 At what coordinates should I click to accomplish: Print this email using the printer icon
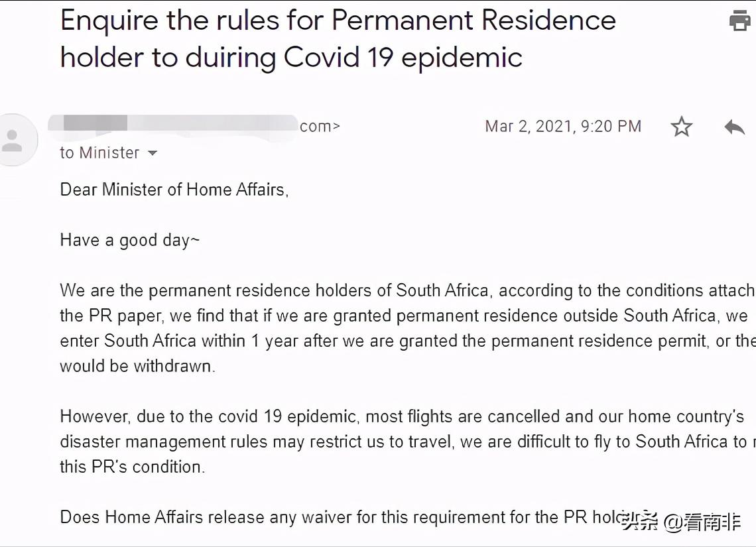coord(739,21)
